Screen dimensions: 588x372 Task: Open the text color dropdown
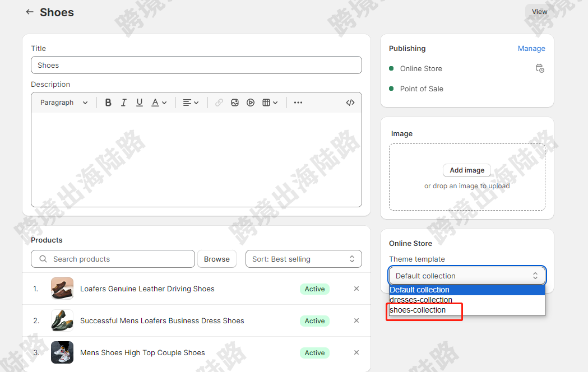159,103
